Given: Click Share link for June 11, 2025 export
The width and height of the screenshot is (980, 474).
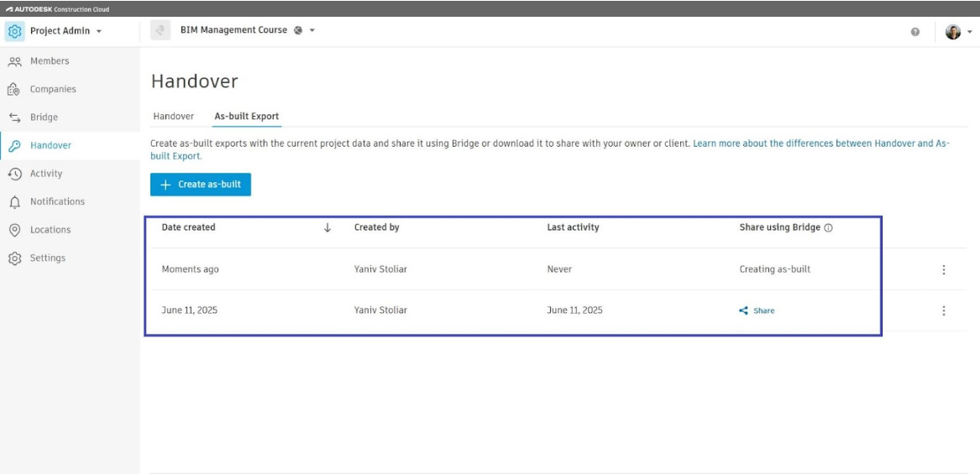Looking at the screenshot, I should pyautogui.click(x=757, y=310).
